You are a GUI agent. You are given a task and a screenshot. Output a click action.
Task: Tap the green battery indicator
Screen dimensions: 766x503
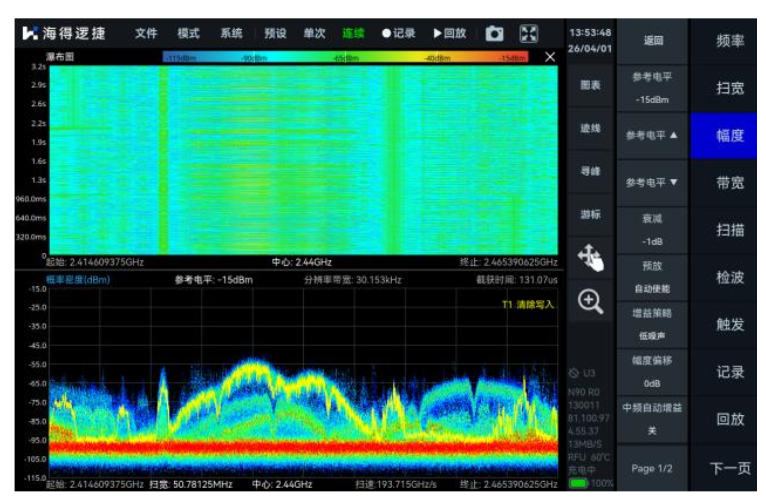(x=579, y=483)
